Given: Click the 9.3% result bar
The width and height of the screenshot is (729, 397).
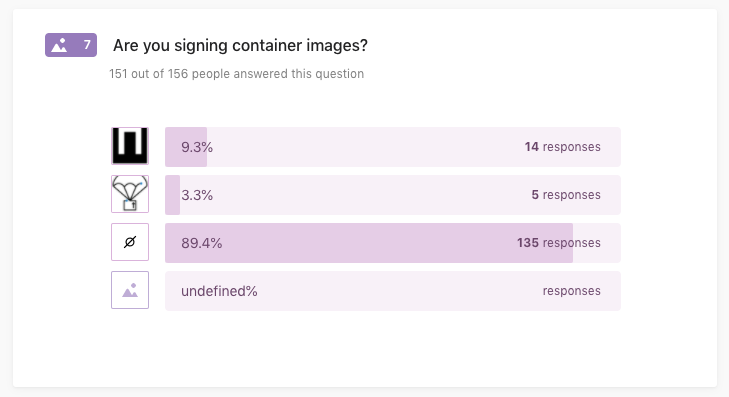Looking at the screenshot, I should (x=393, y=147).
